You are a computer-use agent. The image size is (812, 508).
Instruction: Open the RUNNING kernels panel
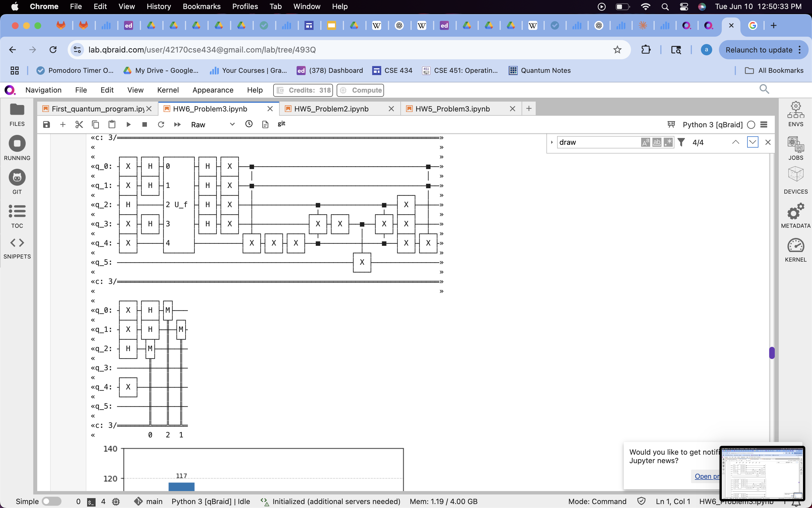pos(17,148)
